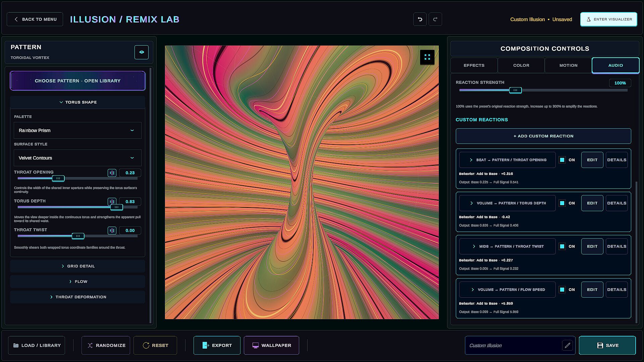Switch to the Motion tab

[568, 65]
